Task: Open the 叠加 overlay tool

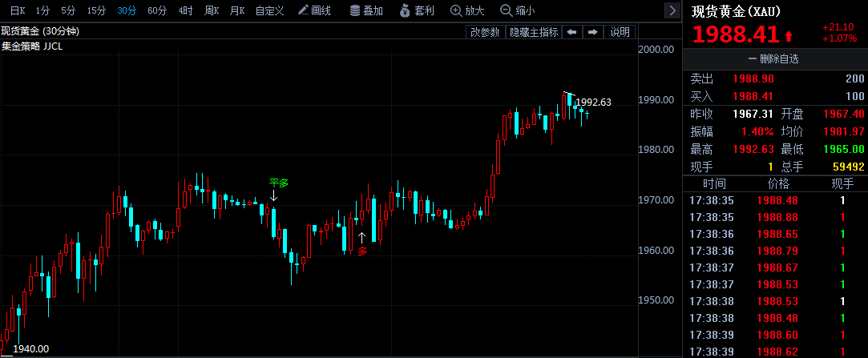Action: point(366,10)
